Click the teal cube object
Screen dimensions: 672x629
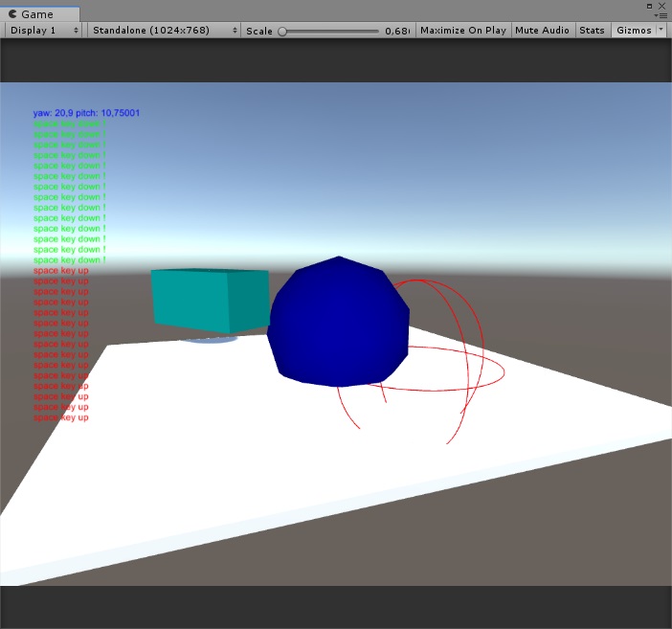[x=210, y=300]
